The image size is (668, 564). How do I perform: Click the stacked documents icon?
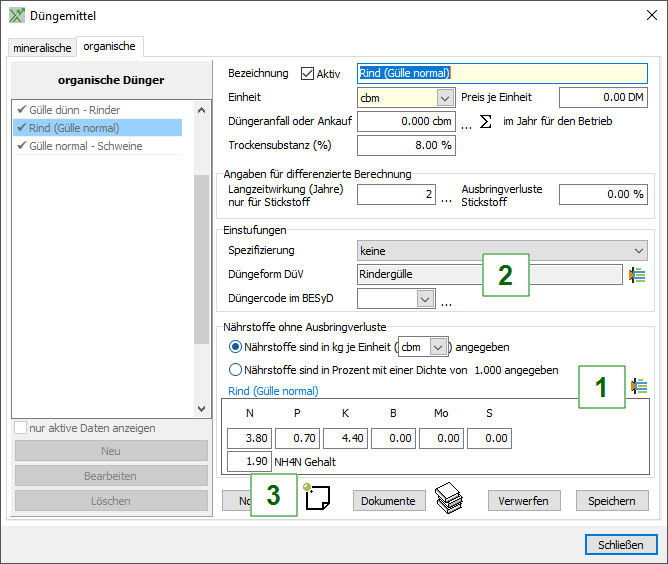[449, 497]
